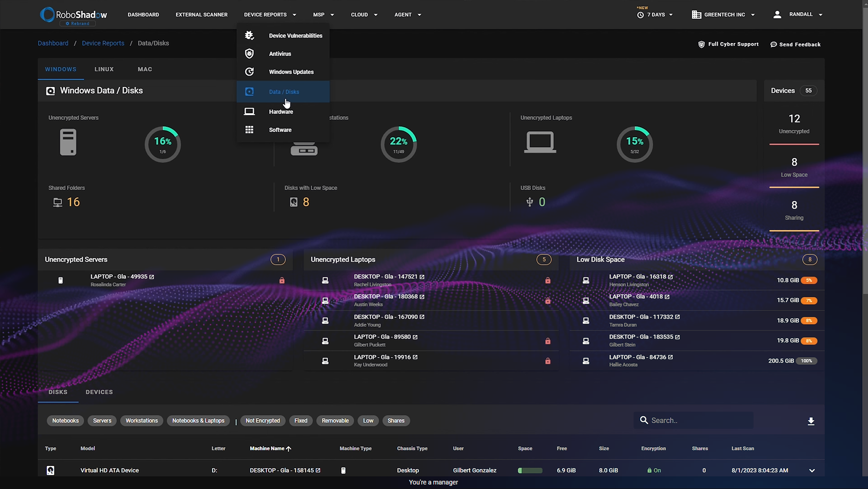The height and width of the screenshot is (489, 868).
Task: Toggle the Not Encrypted filter chip
Action: pos(262,421)
